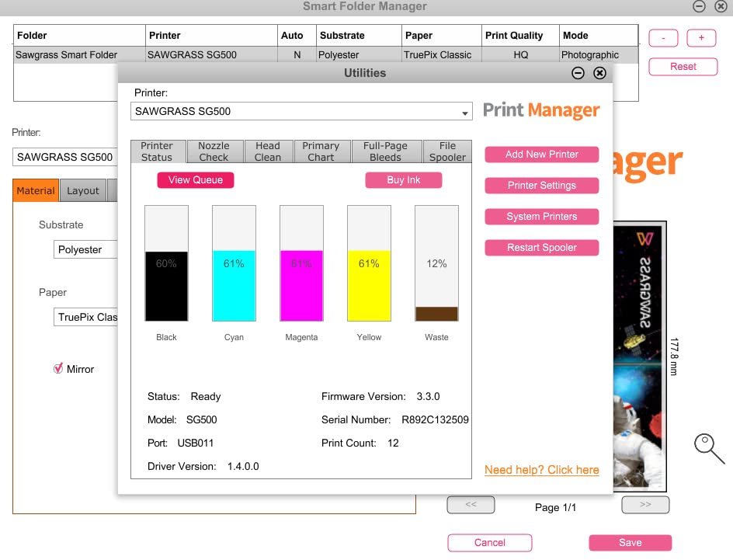Click the Buy Ink button
733x560 pixels.
pyautogui.click(x=404, y=180)
